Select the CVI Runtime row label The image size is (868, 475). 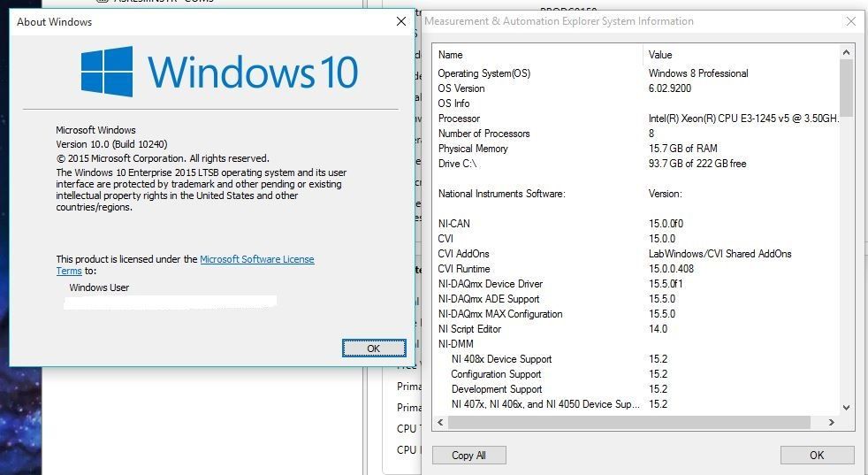pos(464,269)
